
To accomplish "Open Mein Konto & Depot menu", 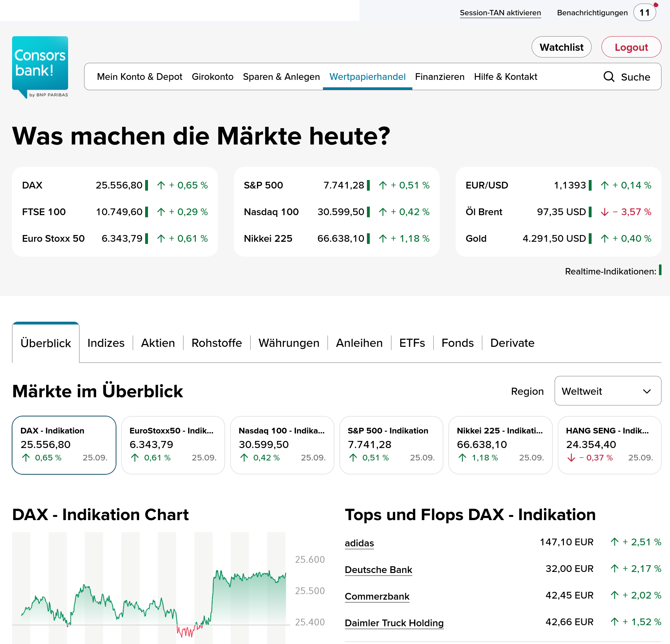I will click(139, 77).
